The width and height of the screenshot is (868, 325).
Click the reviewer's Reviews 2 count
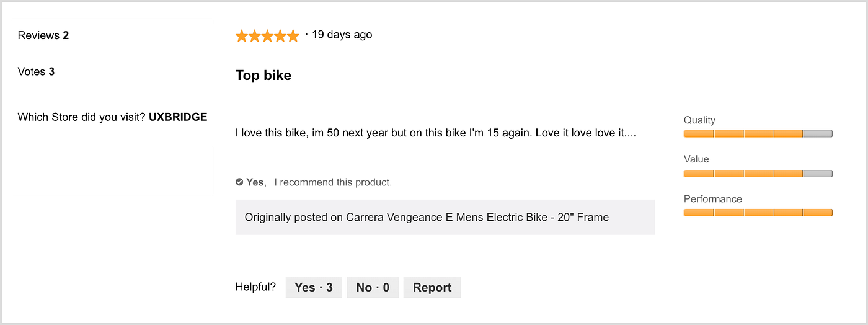(43, 35)
